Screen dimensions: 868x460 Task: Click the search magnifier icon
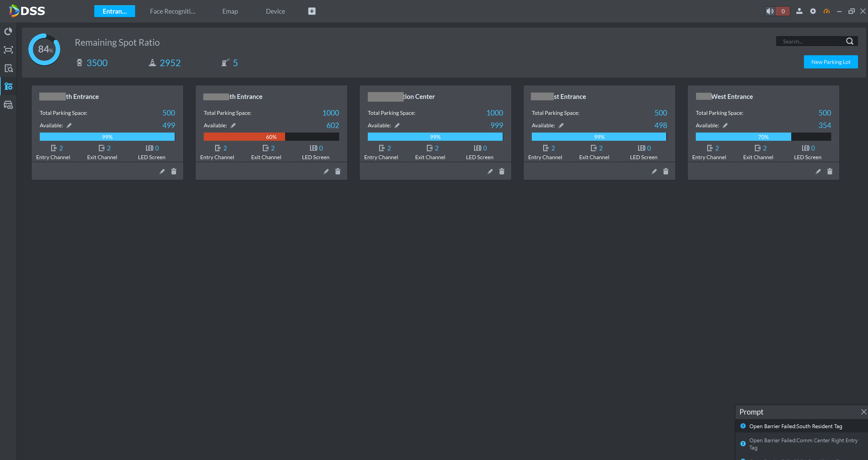pos(849,41)
